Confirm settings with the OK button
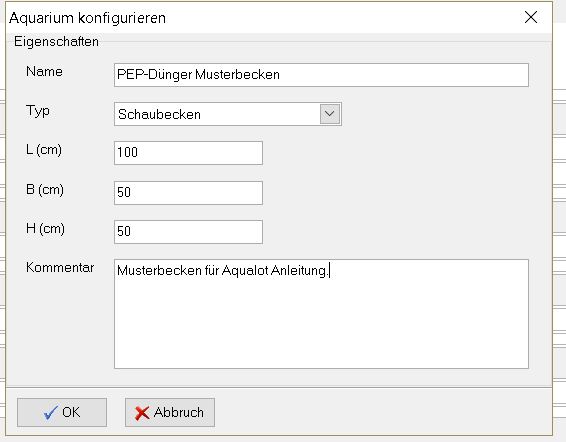This screenshot has height=442, width=566. pos(62,412)
